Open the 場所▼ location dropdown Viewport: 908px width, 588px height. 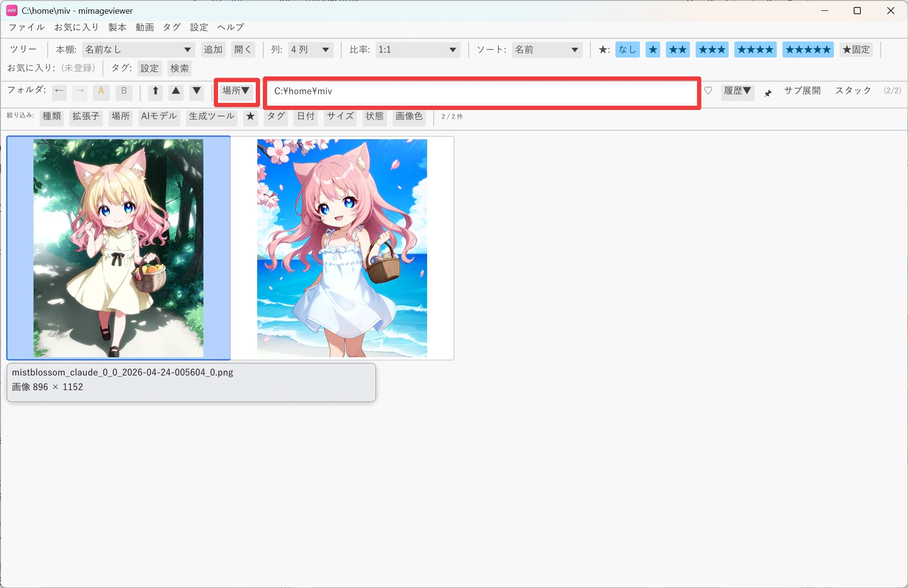pos(236,91)
